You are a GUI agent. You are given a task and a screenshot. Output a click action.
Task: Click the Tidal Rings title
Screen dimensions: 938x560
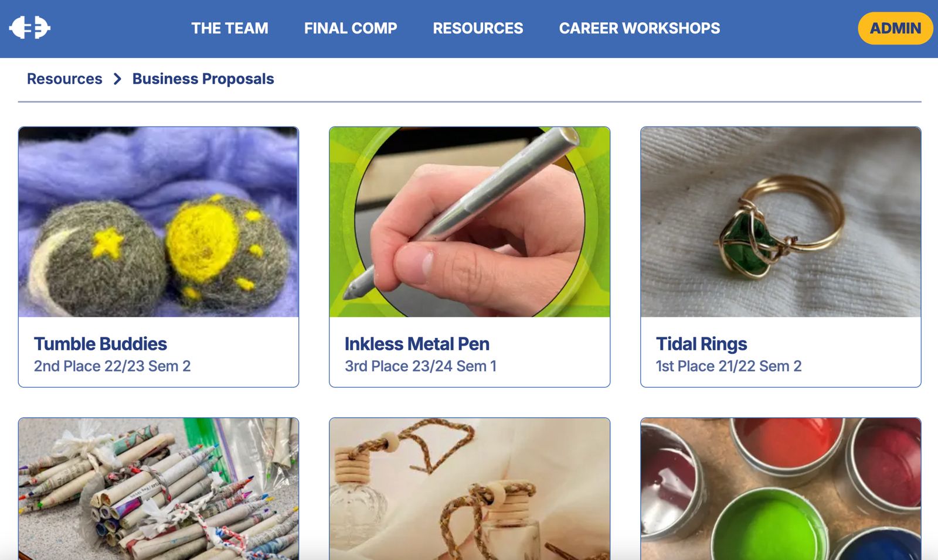701,344
